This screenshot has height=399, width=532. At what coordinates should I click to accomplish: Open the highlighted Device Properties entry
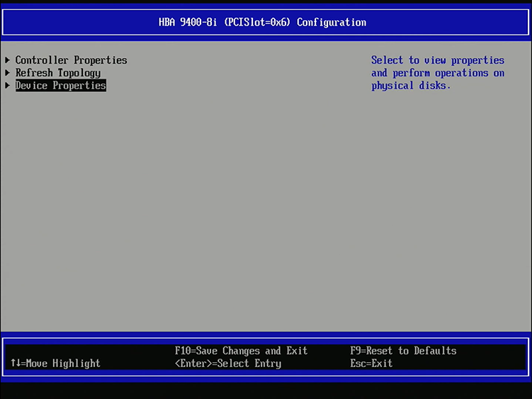61,86
